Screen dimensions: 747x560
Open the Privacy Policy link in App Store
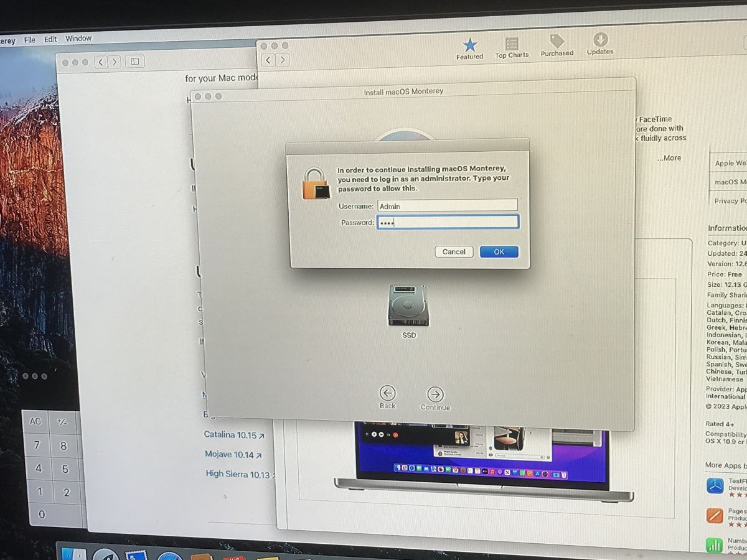(730, 201)
